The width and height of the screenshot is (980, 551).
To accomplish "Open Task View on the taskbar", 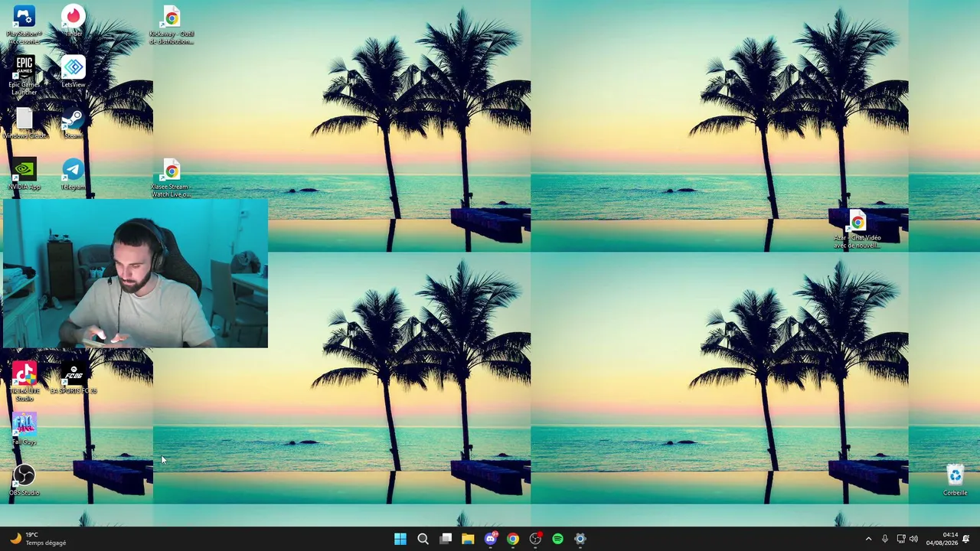I will [446, 539].
